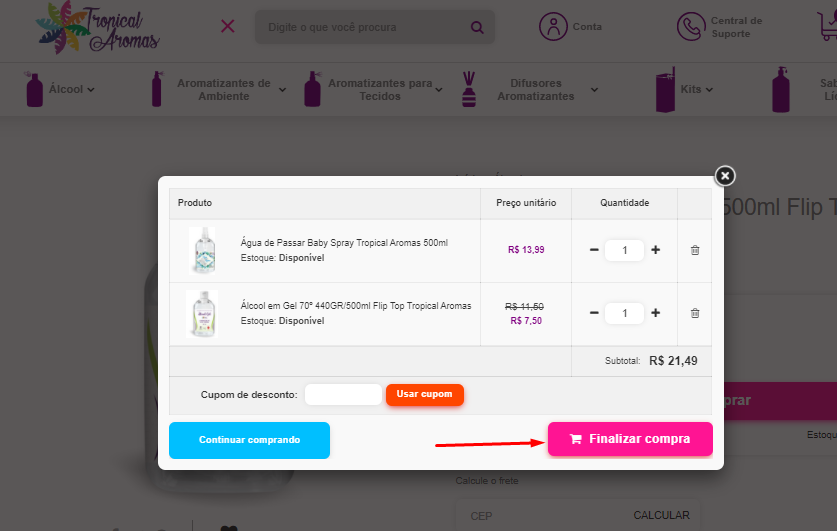This screenshot has width=837, height=531.
Task: Increase quantity of Água de Passar
Action: click(656, 250)
